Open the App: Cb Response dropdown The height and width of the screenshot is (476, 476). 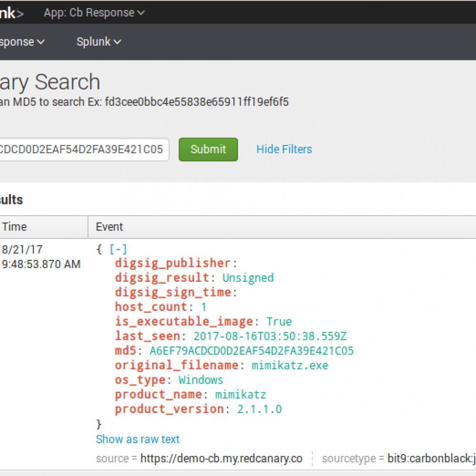(94, 13)
